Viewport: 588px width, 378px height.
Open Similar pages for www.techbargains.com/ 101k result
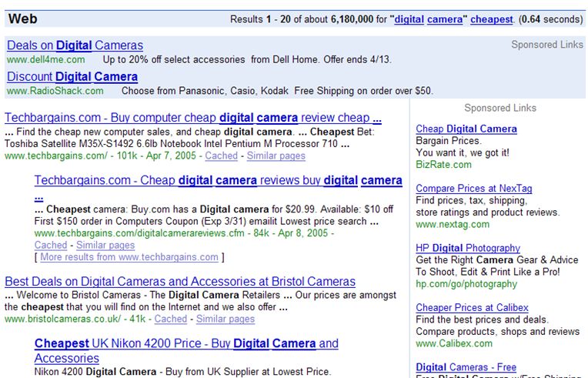(276, 156)
